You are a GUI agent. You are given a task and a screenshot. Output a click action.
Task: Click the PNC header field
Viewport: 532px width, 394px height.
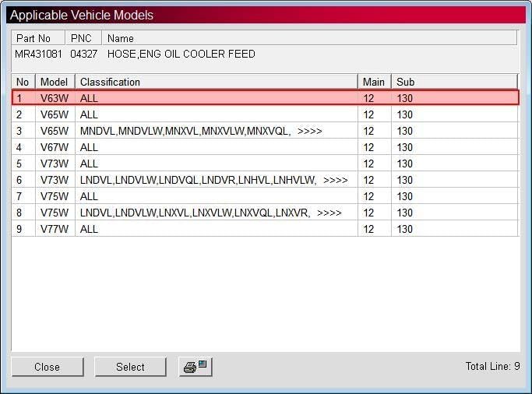click(83, 38)
